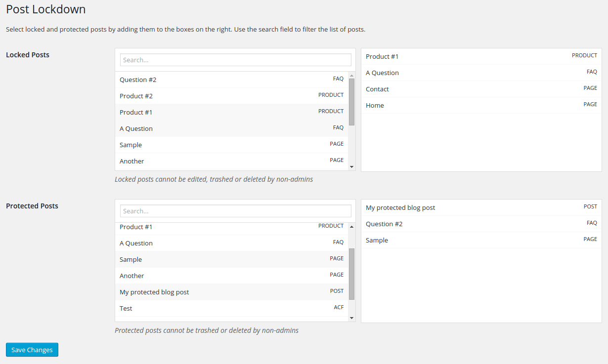Remove A Question from locked posts selection
The height and width of the screenshot is (364, 608).
tap(481, 73)
